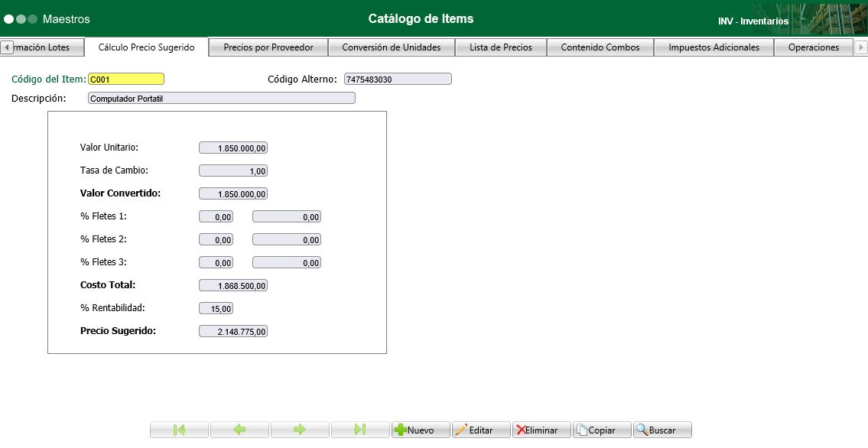Duplicate the item with the Copiar copy icon
The height and width of the screenshot is (448, 868).
[581, 429]
